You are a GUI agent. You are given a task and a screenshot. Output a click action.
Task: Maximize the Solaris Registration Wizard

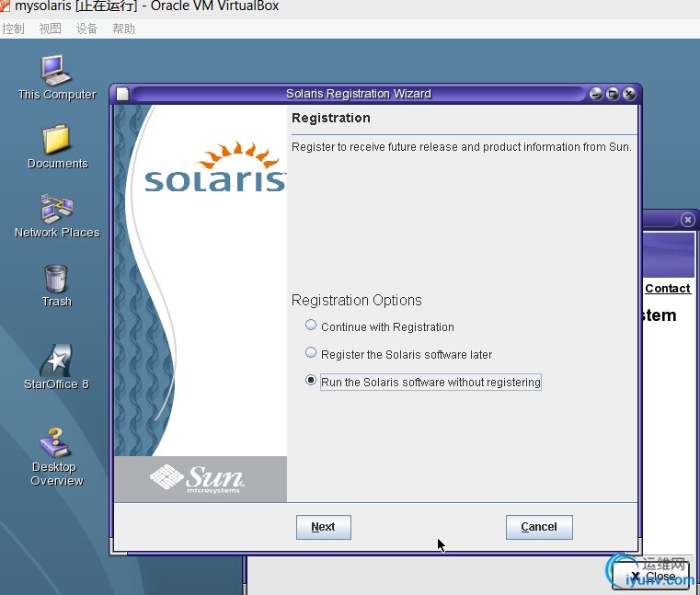613,94
